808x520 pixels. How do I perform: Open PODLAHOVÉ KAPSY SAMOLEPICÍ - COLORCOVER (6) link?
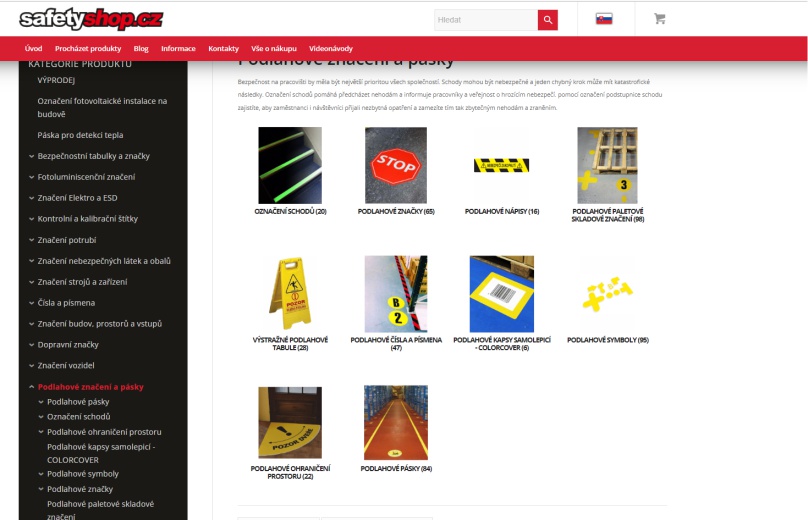pyautogui.click(x=502, y=344)
